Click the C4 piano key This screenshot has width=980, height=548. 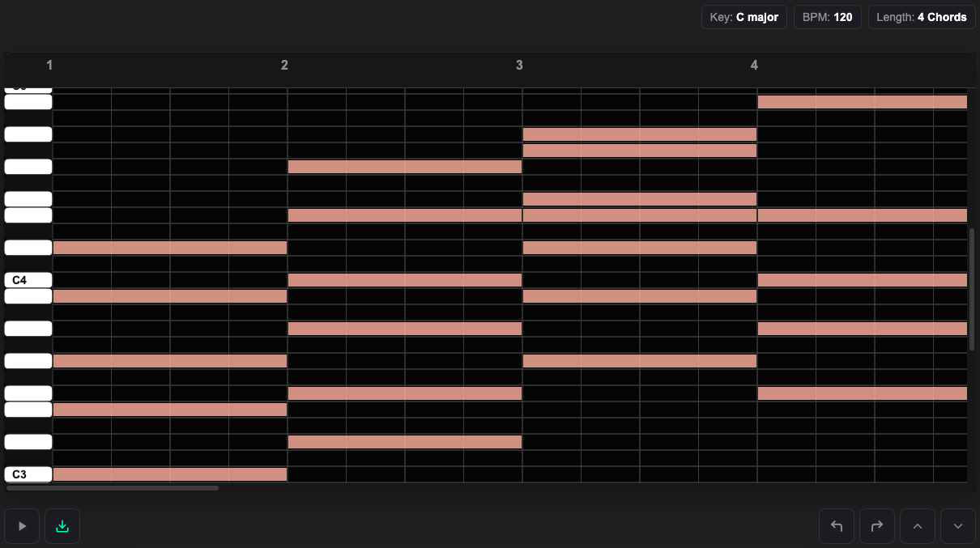[28, 280]
